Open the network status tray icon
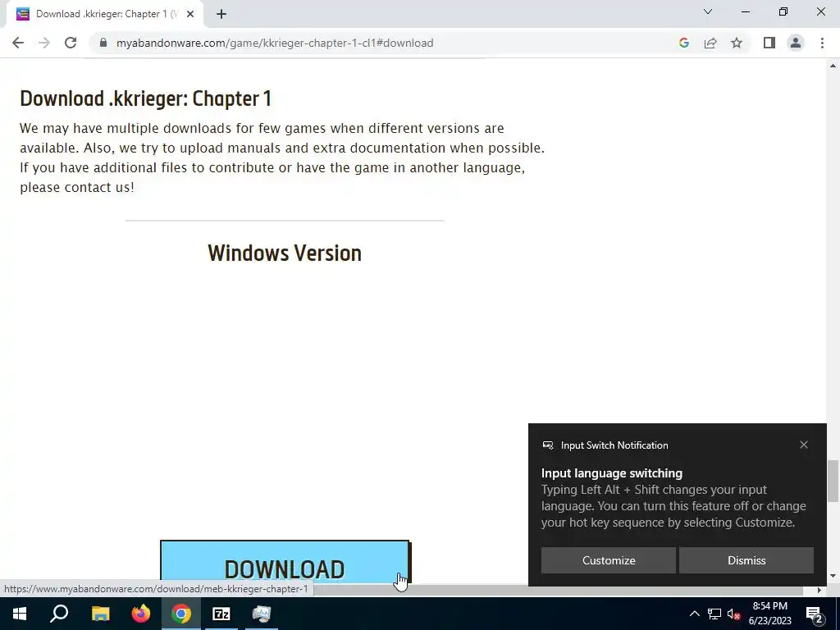The width and height of the screenshot is (840, 630). (x=714, y=614)
